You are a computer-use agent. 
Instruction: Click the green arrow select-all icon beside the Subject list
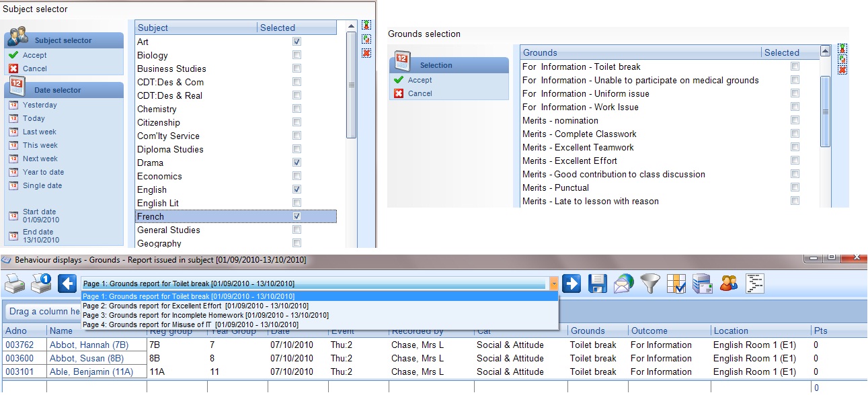click(366, 26)
